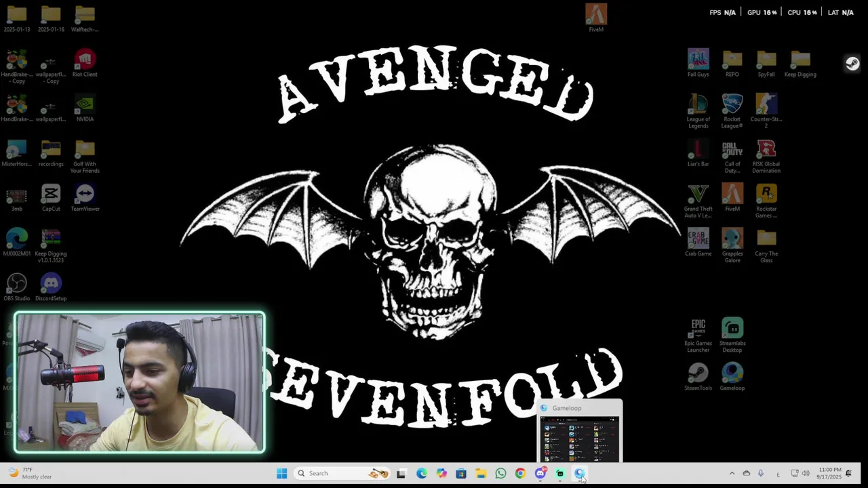
Task: Open Task View from the taskbar
Action: point(401,474)
